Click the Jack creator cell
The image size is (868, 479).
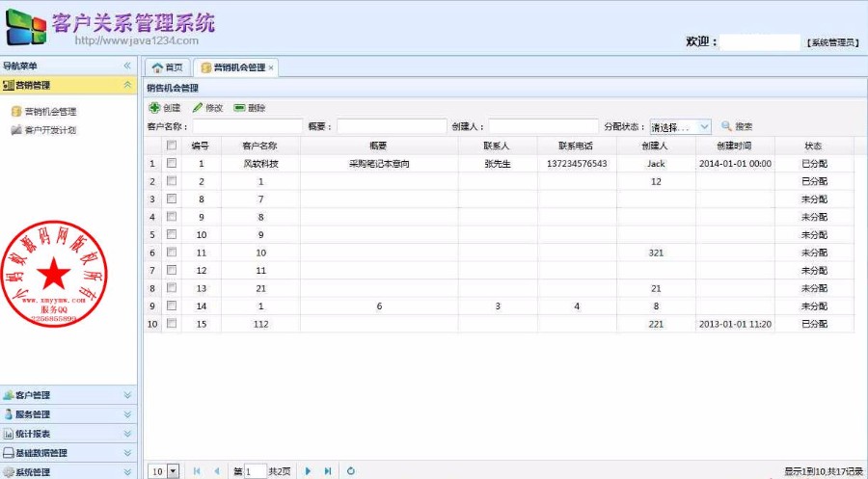click(x=656, y=164)
